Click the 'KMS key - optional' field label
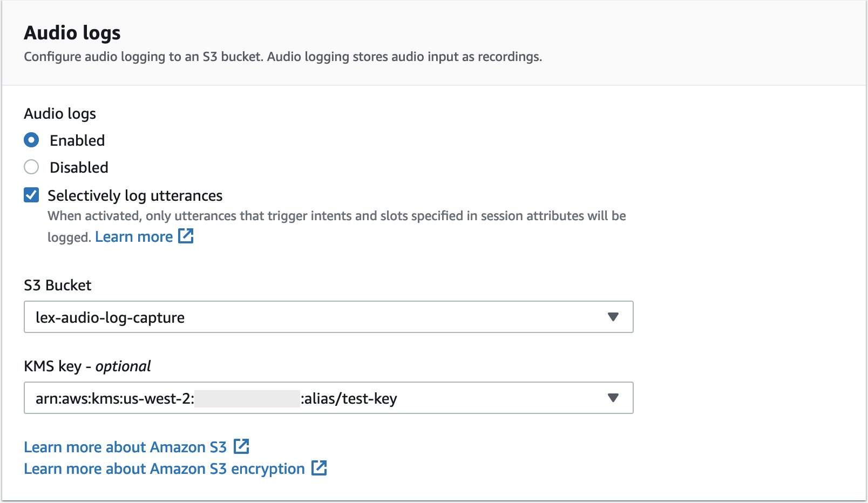The width and height of the screenshot is (868, 503). [87, 366]
